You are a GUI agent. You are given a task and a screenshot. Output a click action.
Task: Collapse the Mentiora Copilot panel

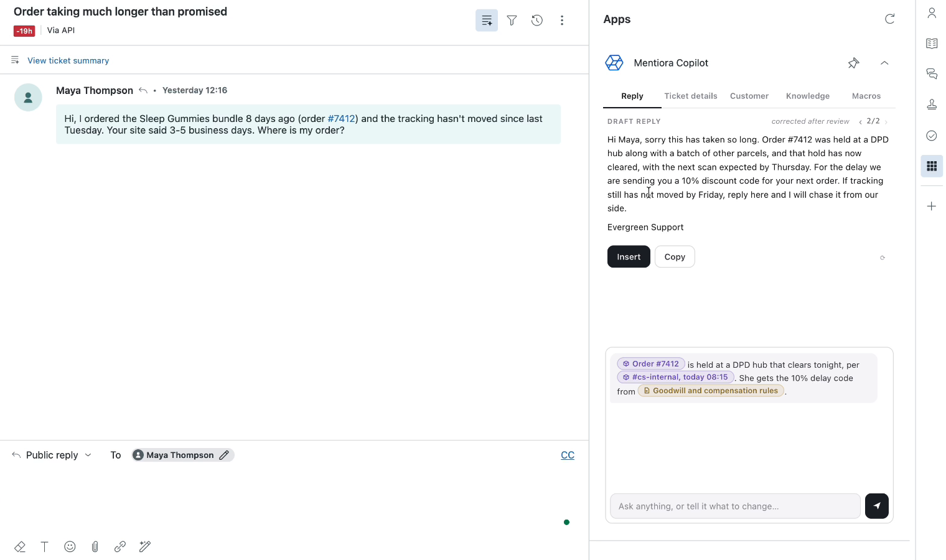click(884, 63)
